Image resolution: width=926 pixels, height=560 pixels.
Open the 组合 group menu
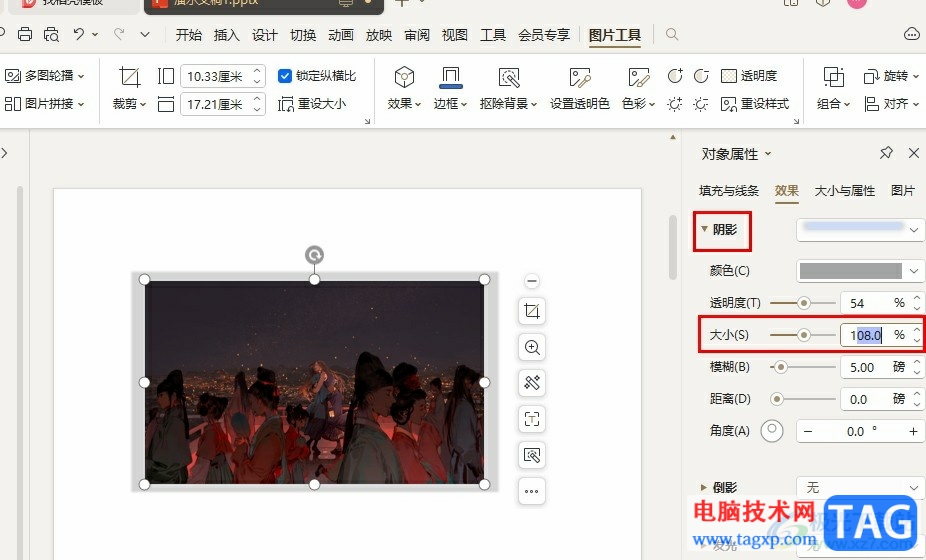pyautogui.click(x=833, y=89)
